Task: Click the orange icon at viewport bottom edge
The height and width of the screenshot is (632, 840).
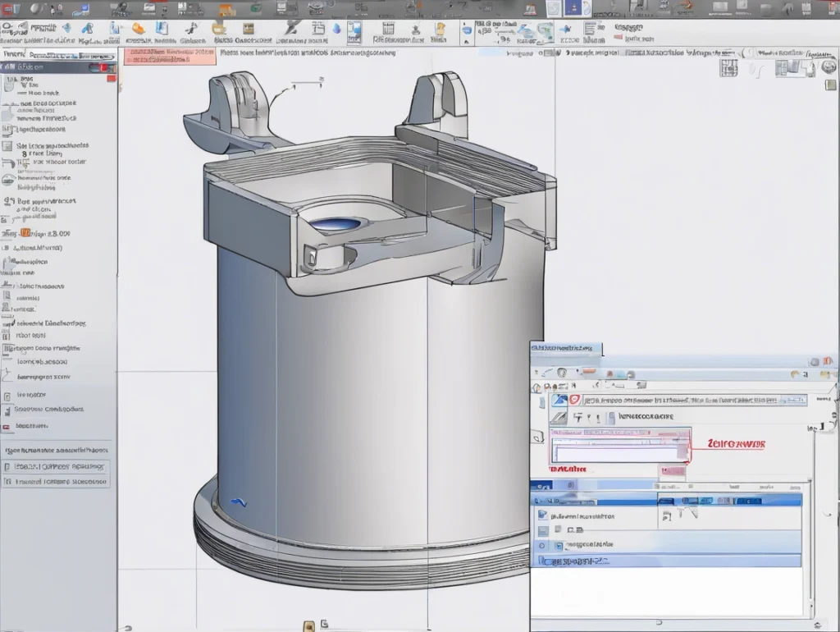Action: (308, 625)
